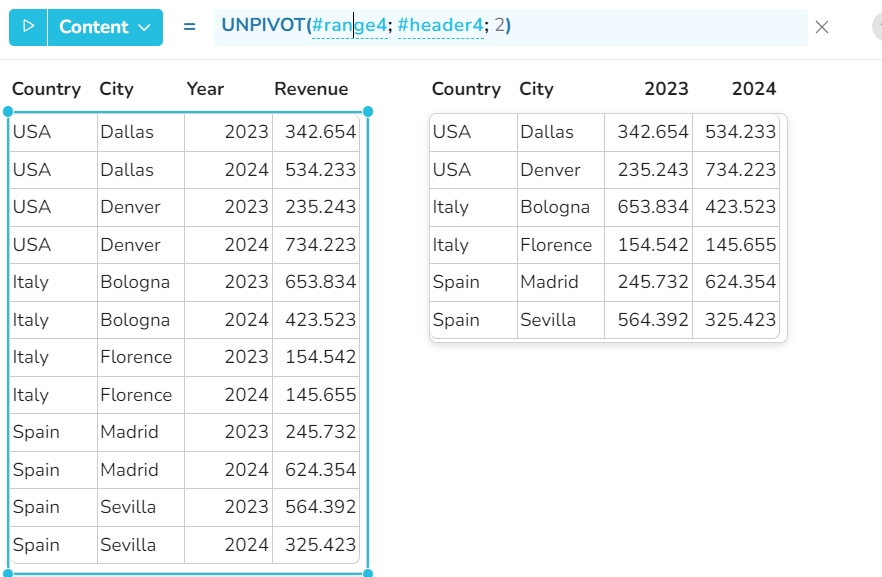Select the 2024 column header in right table

coord(754,89)
